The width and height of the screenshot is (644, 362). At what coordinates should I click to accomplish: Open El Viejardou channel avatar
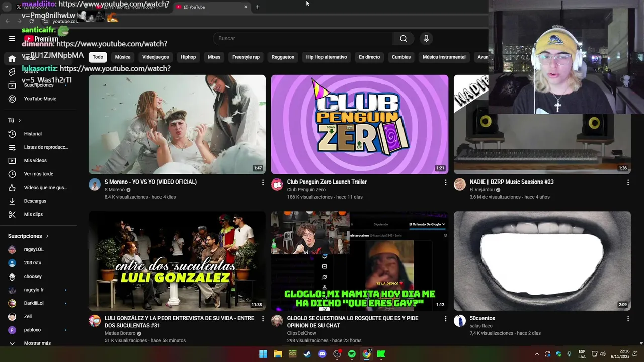[x=460, y=185]
